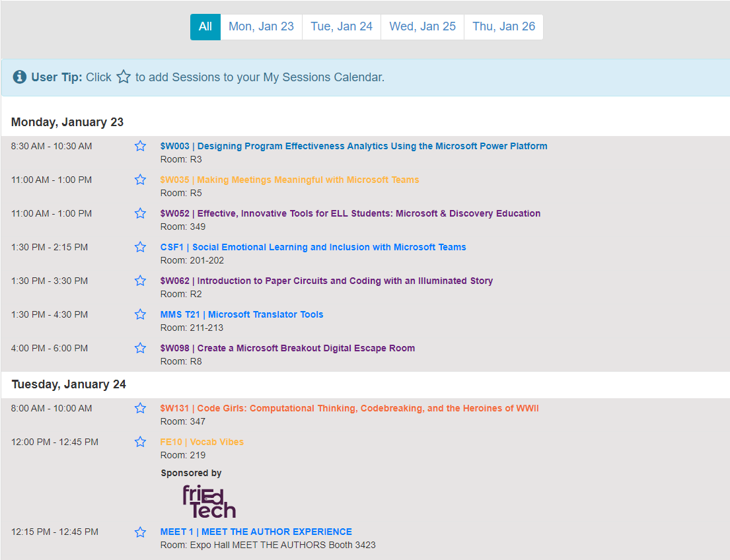Screen dimensions: 730x560
Task: Star the FE10 Vocab Vibes session
Action: click(x=140, y=441)
